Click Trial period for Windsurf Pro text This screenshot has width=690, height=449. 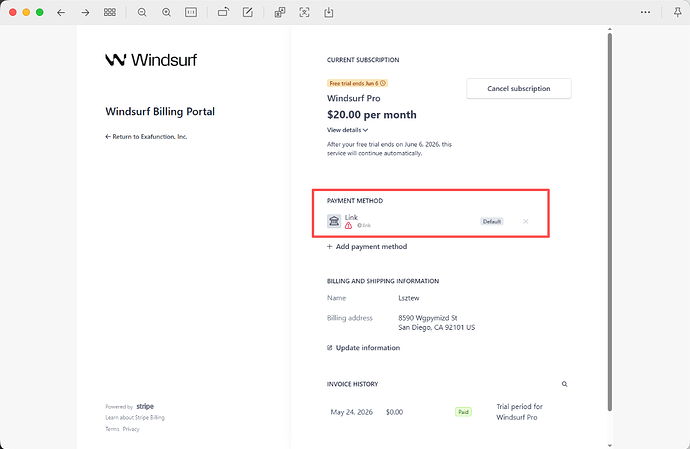(x=519, y=412)
